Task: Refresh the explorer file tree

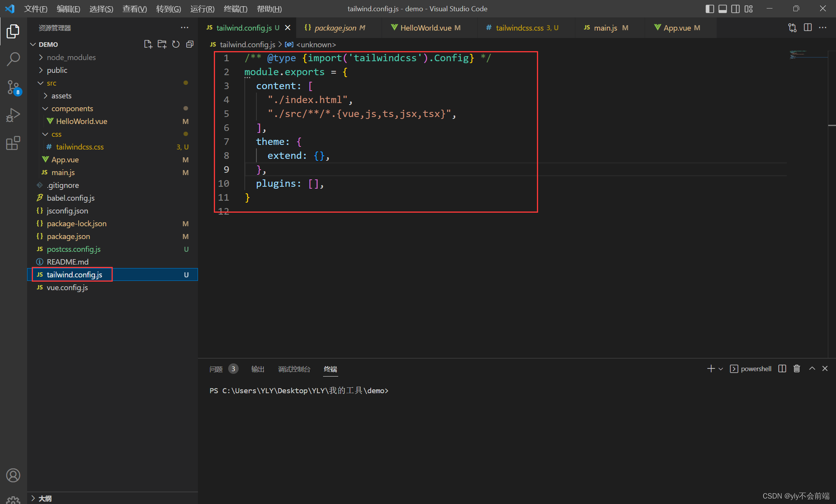Action: [176, 44]
